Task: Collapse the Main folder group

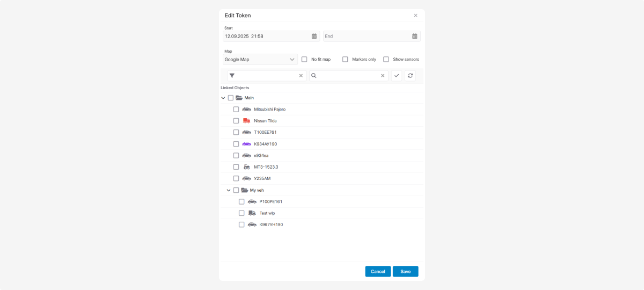Action: click(223, 98)
